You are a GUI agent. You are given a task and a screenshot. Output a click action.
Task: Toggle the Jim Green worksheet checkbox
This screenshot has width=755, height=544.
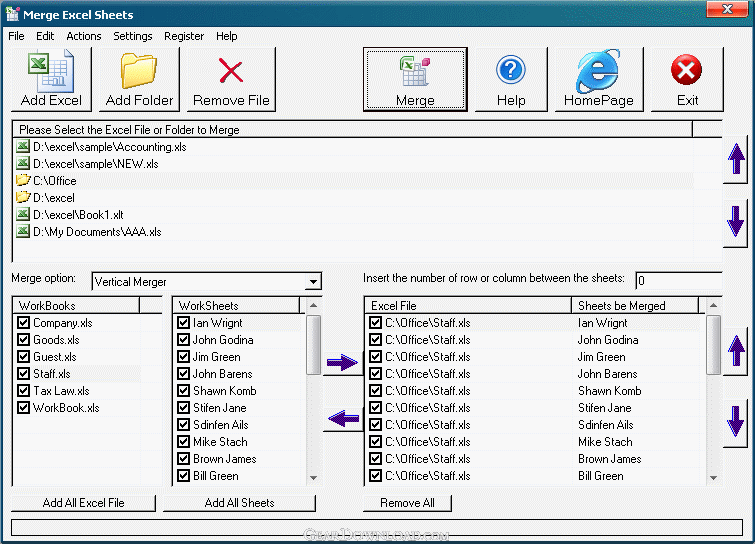point(183,357)
